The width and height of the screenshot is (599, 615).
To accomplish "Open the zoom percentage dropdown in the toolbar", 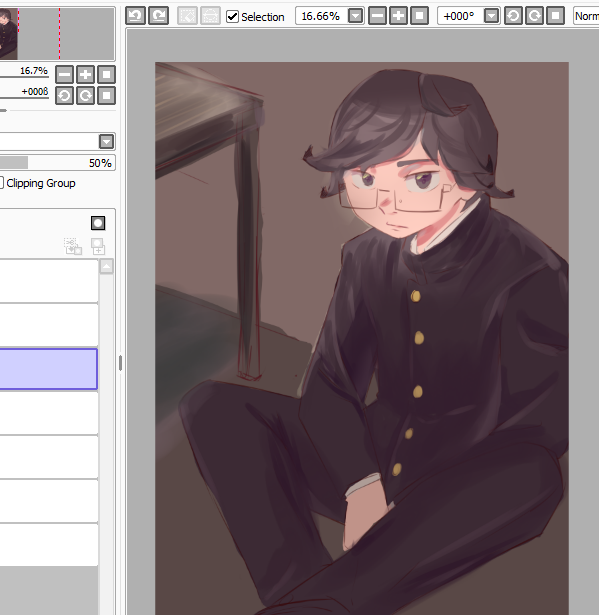I will click(x=355, y=16).
